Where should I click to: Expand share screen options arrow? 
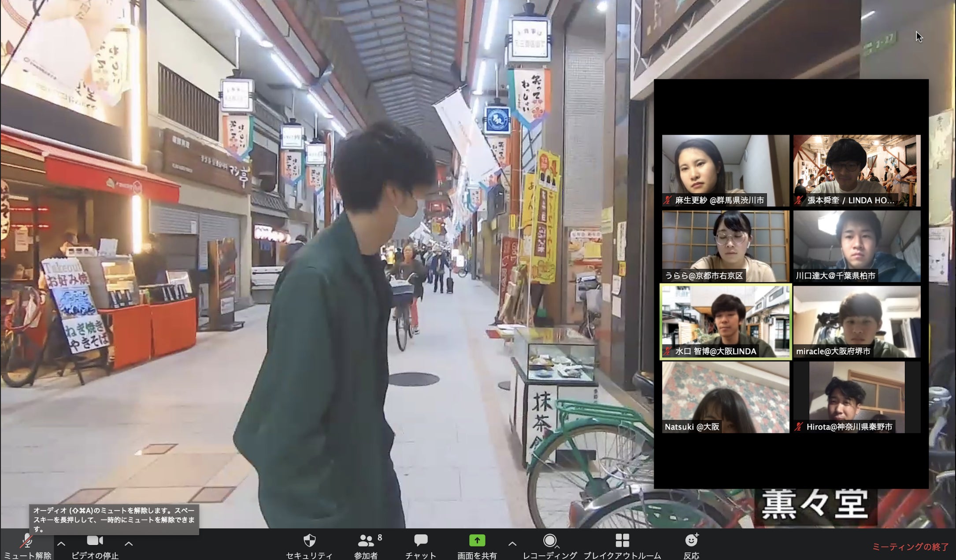pos(512,544)
